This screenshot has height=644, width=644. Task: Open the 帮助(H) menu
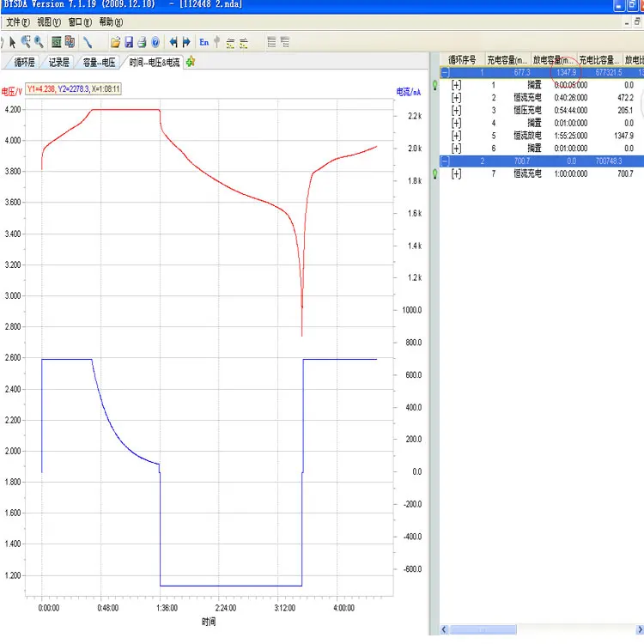tap(111, 22)
